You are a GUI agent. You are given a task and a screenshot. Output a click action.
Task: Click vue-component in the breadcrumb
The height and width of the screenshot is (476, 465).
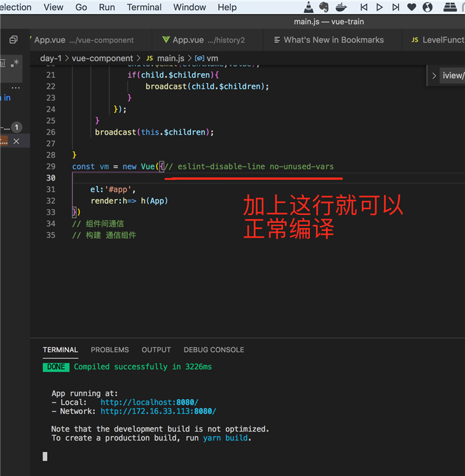pyautogui.click(x=102, y=58)
